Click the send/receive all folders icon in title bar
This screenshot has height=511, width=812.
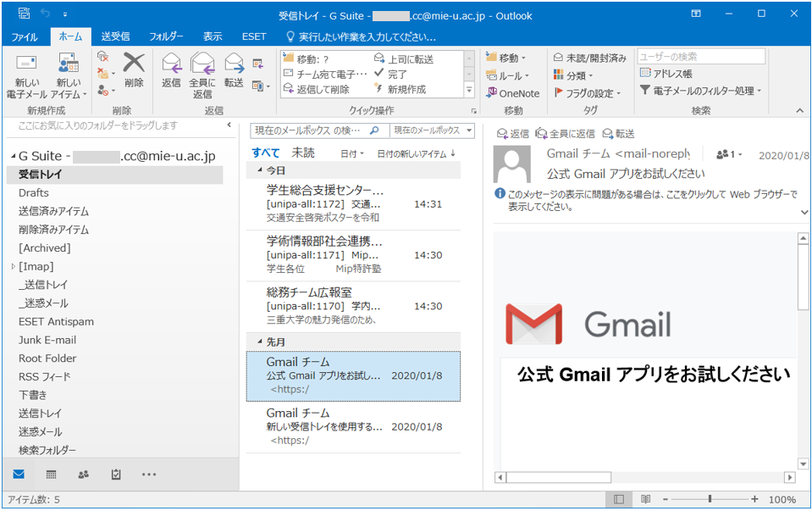(24, 14)
